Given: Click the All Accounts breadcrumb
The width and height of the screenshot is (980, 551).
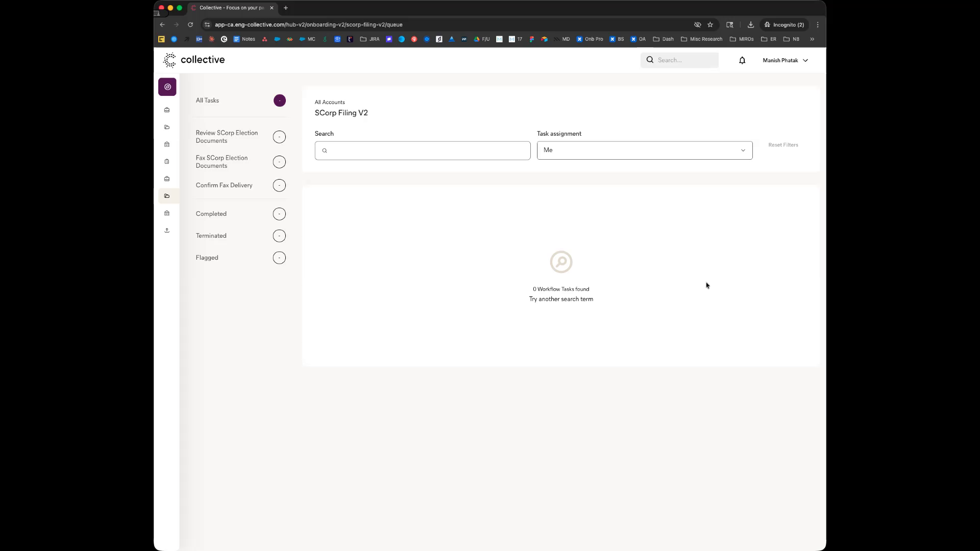Looking at the screenshot, I should coord(330,102).
